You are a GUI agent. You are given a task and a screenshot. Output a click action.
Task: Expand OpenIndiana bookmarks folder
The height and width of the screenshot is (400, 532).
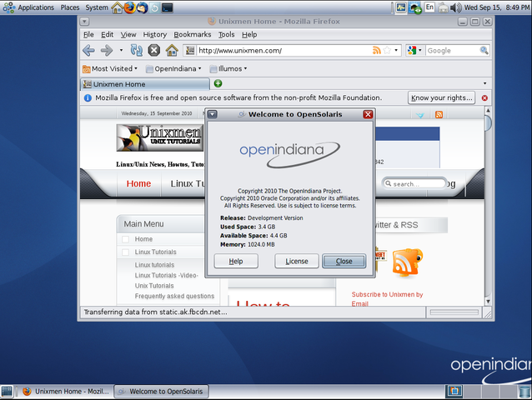pos(173,69)
